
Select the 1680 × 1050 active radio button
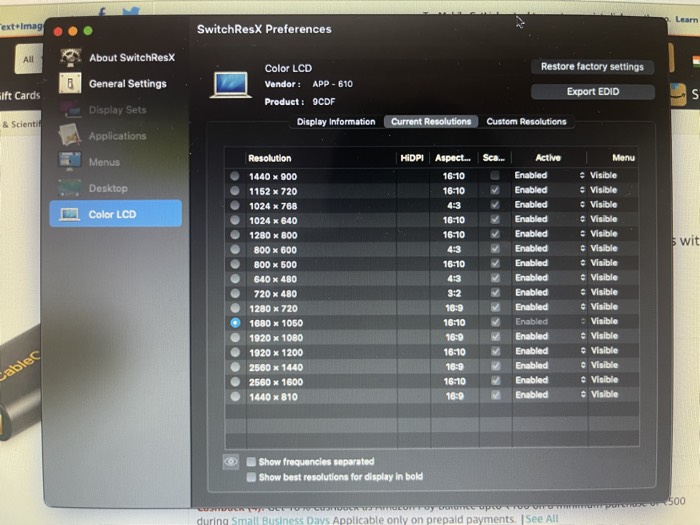pos(235,323)
